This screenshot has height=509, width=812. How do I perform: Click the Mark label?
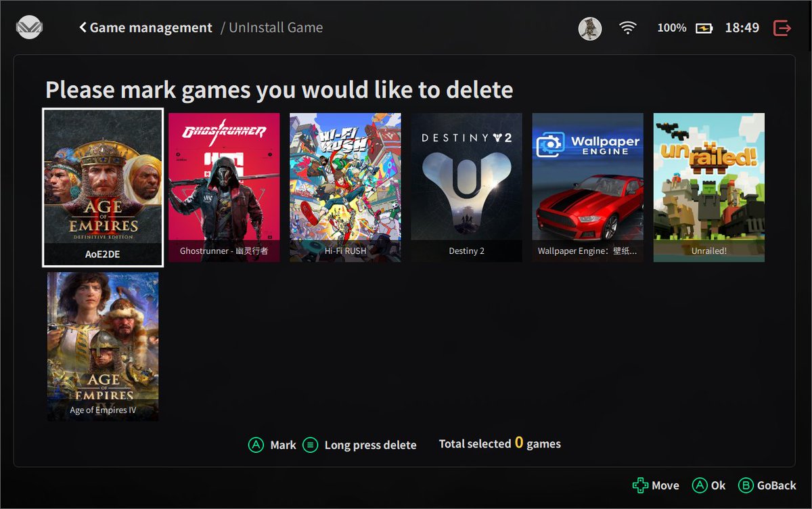[284, 445]
